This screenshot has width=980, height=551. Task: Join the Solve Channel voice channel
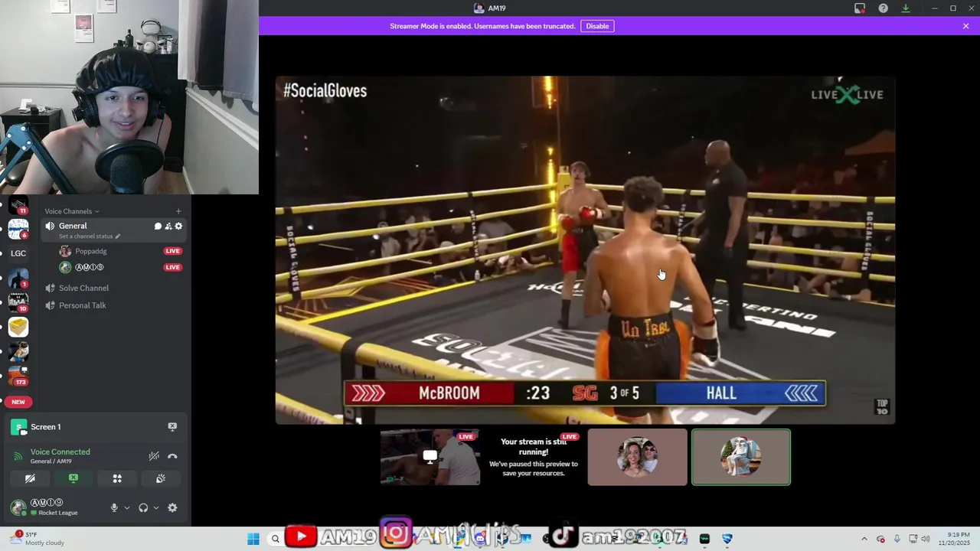[83, 288]
